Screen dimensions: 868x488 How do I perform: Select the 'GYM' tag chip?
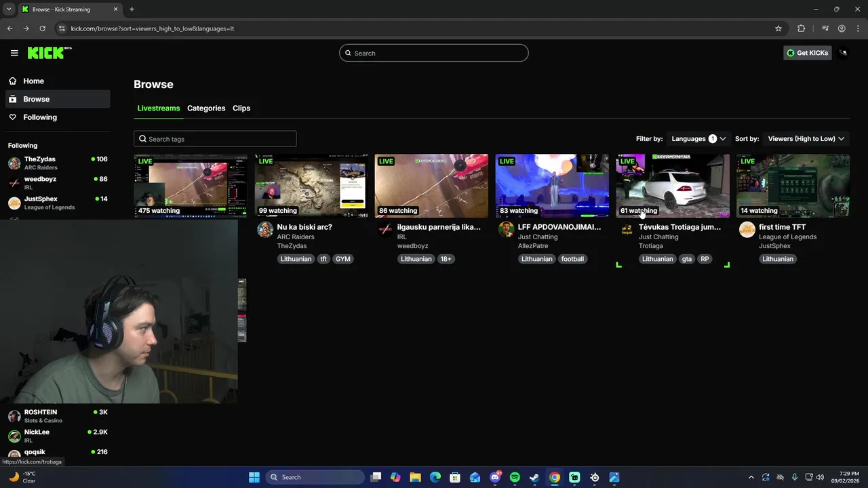(x=343, y=259)
